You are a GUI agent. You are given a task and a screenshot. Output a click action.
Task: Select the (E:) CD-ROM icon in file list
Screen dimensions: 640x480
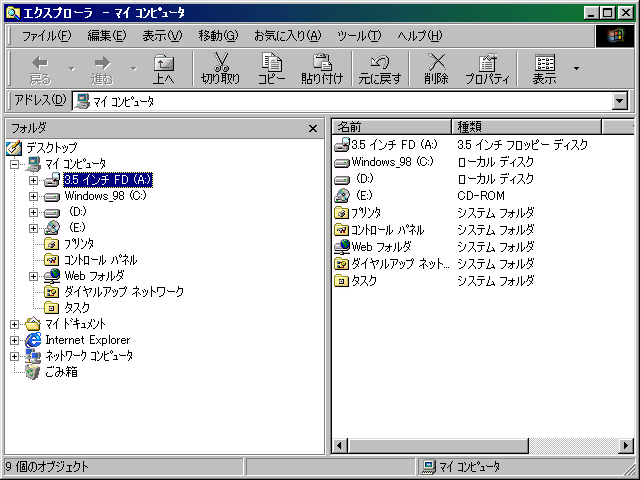[x=342, y=196]
